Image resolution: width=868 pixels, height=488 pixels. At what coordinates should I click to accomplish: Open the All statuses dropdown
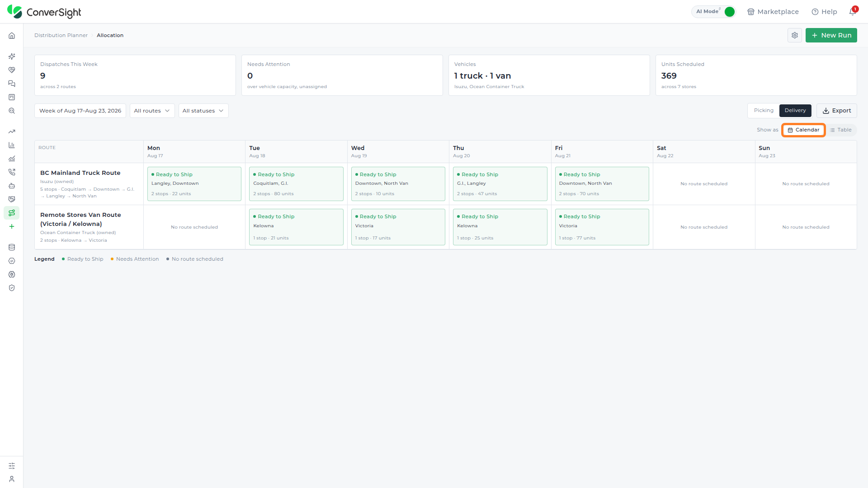click(x=203, y=111)
